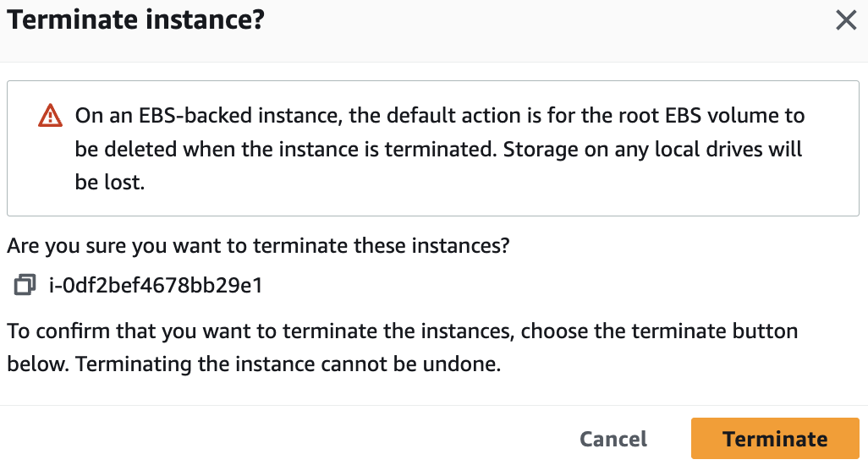Screen dimensions: 868x465
Task: Close the Terminate instance dialog
Action: 846,20
